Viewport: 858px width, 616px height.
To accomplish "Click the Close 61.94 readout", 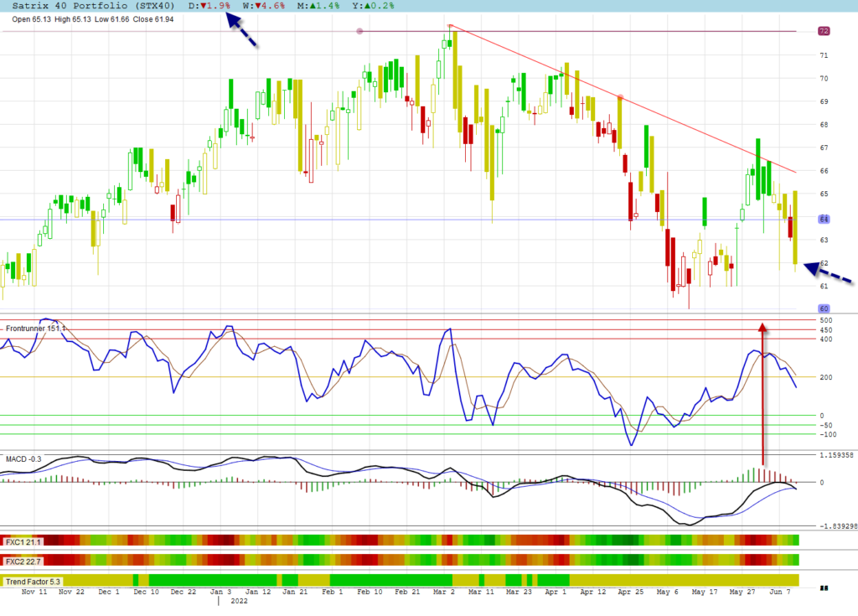I will pyautogui.click(x=153, y=19).
